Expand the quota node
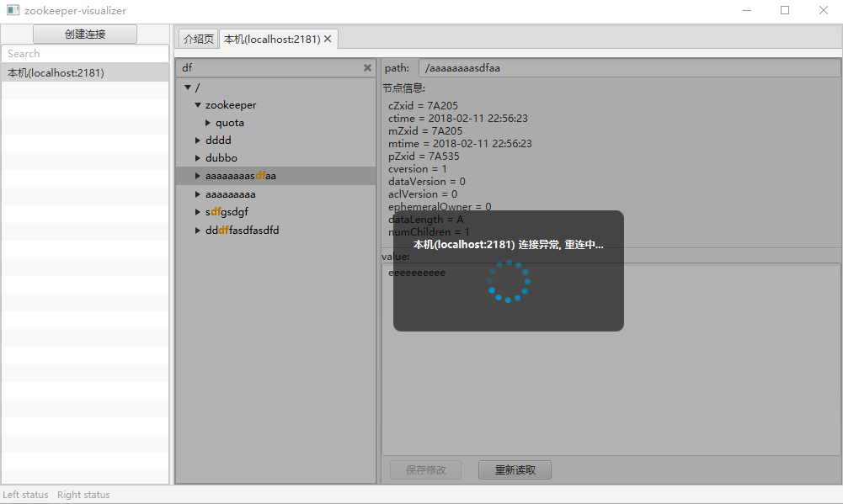Screen dimensions: 843x504 [x=208, y=123]
